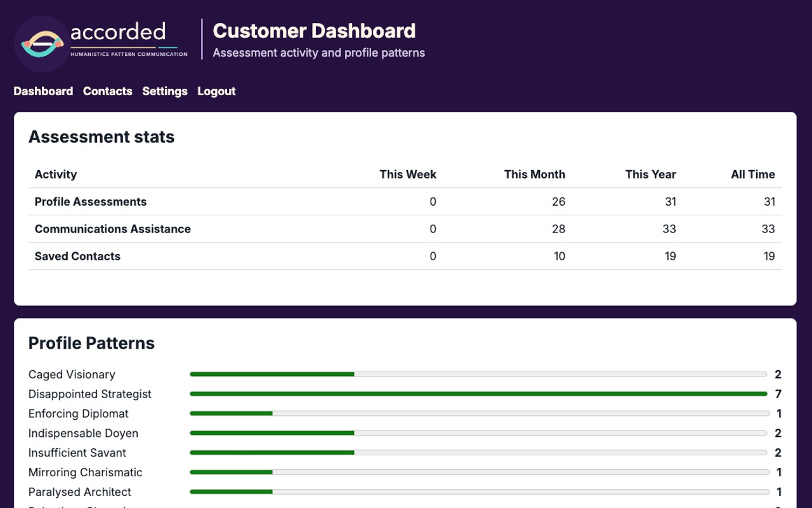
Task: Select the Paralysed Architect pattern label
Action: [80, 492]
